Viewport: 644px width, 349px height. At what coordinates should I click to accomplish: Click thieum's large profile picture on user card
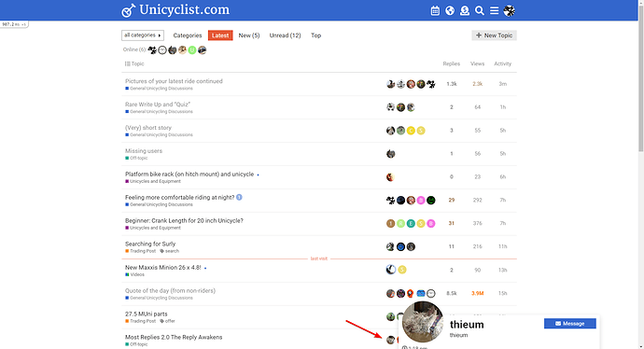(423, 322)
